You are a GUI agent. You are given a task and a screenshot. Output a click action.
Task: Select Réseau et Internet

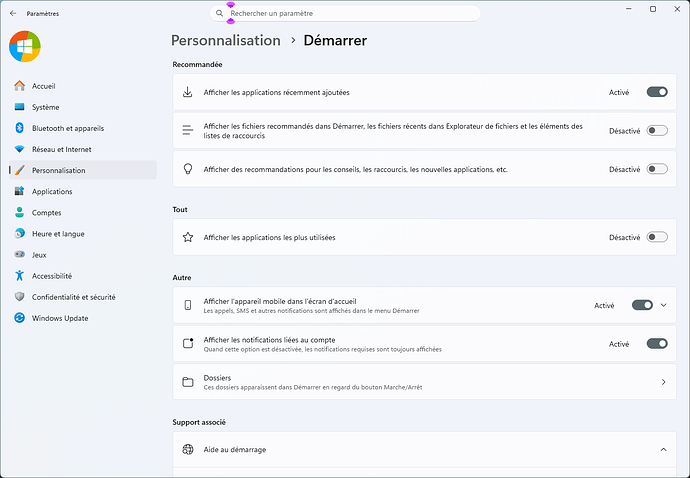click(x=83, y=149)
